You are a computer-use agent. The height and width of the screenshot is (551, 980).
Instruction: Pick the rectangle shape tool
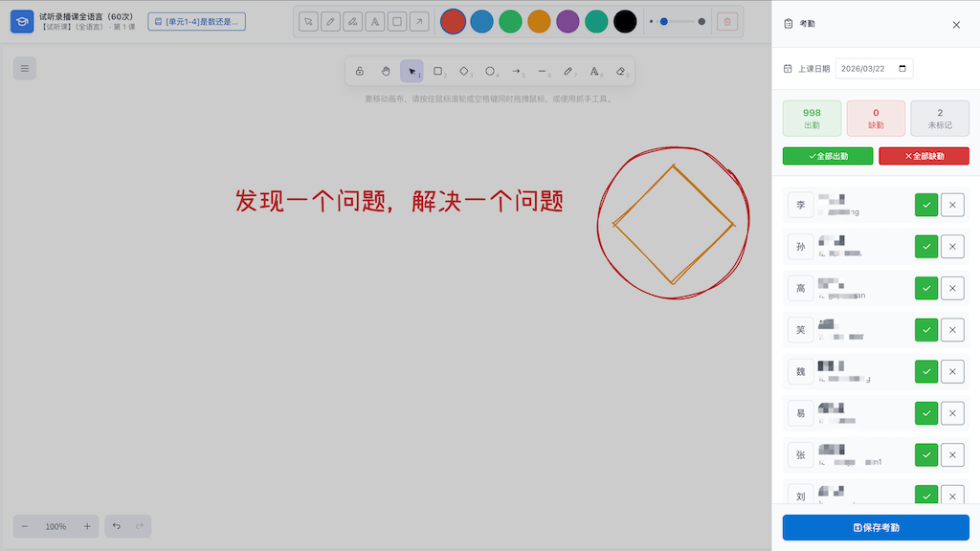[437, 71]
